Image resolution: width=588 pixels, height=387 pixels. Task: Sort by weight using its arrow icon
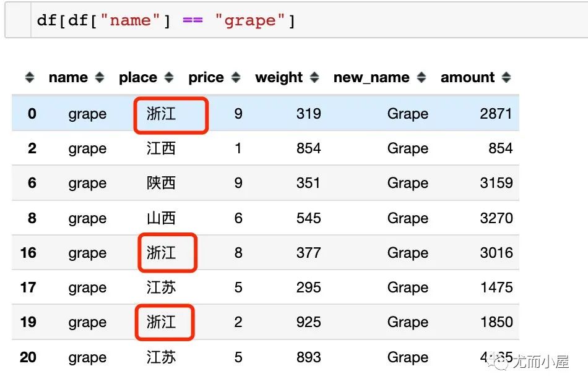coord(314,77)
